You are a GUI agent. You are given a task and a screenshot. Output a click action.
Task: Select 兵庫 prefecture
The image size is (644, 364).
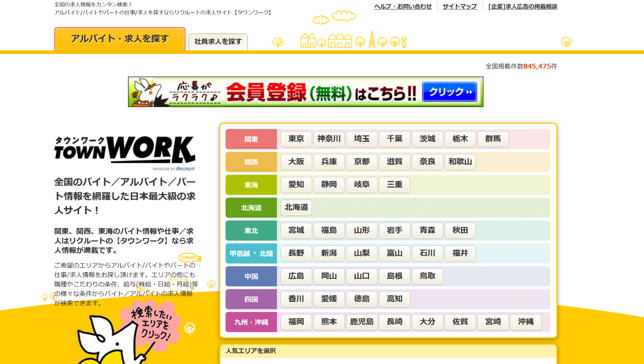pyautogui.click(x=329, y=162)
